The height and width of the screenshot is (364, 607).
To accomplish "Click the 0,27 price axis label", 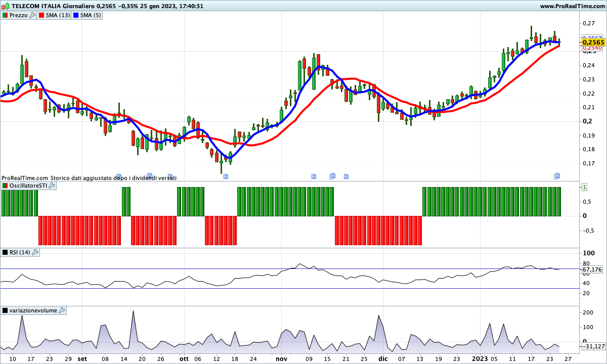I will point(588,23).
